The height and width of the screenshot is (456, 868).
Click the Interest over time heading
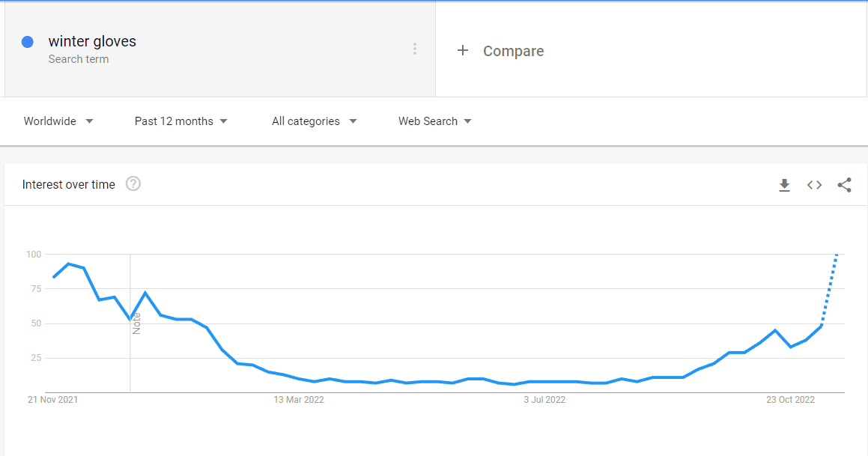pyautogui.click(x=69, y=184)
